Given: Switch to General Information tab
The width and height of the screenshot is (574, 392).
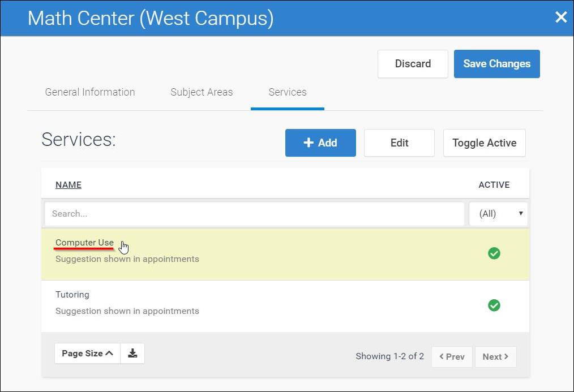Looking at the screenshot, I should tap(90, 92).
